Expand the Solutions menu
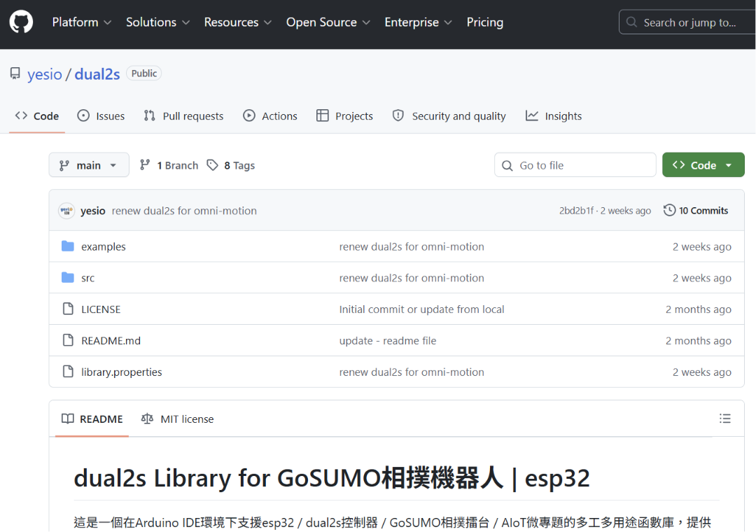The height and width of the screenshot is (532, 756). (157, 22)
